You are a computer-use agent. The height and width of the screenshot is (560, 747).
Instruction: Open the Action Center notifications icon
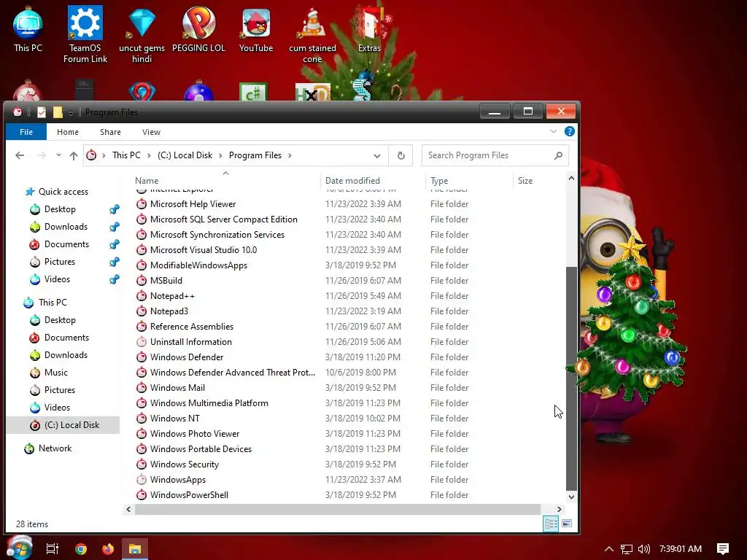[723, 549]
